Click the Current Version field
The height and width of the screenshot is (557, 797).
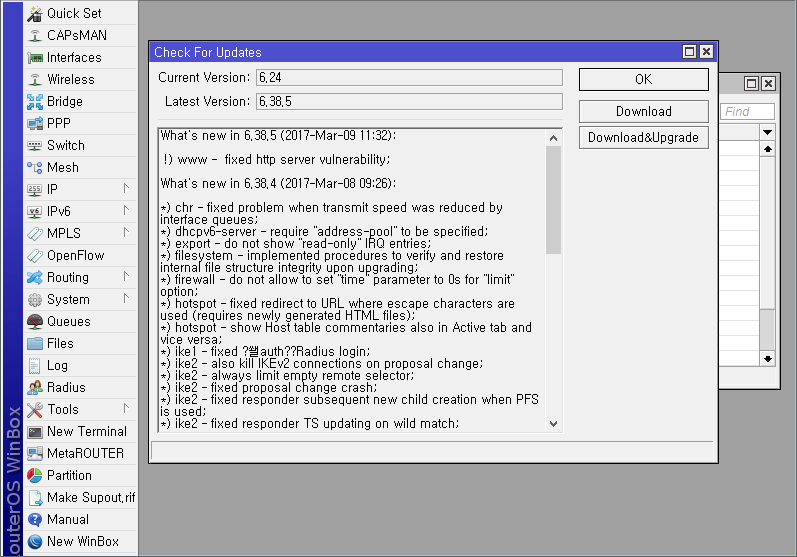409,78
